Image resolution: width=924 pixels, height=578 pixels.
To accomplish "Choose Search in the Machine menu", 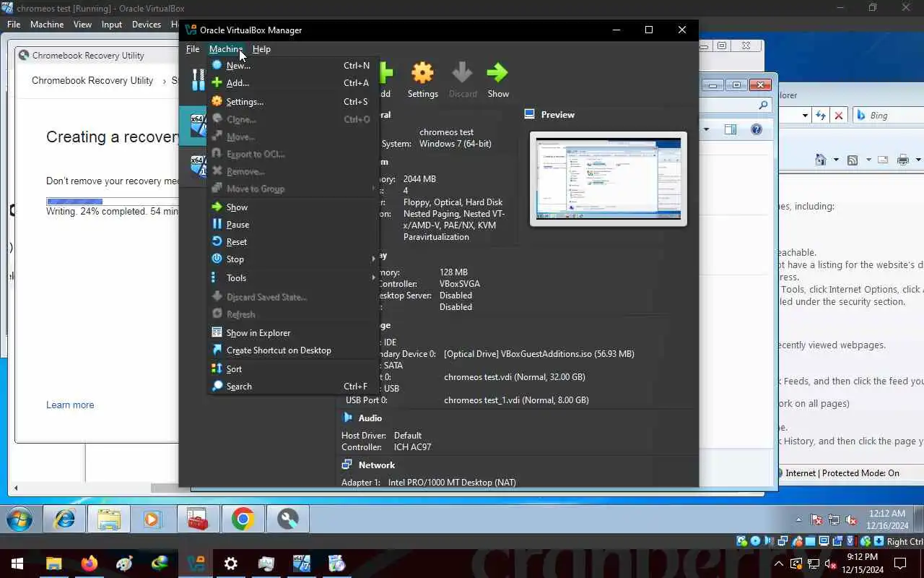I will click(292, 386).
